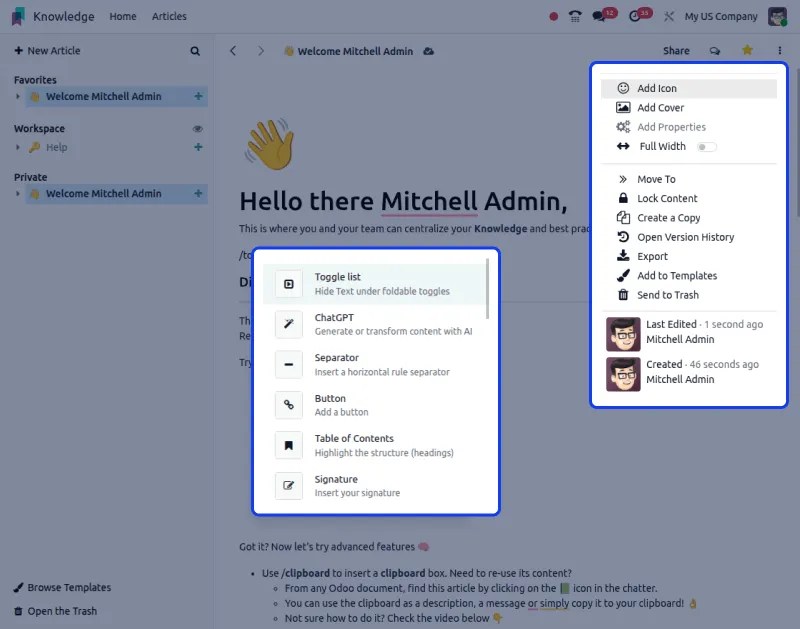Add child article under Private Welcome Mitchell Admin

[198, 193]
